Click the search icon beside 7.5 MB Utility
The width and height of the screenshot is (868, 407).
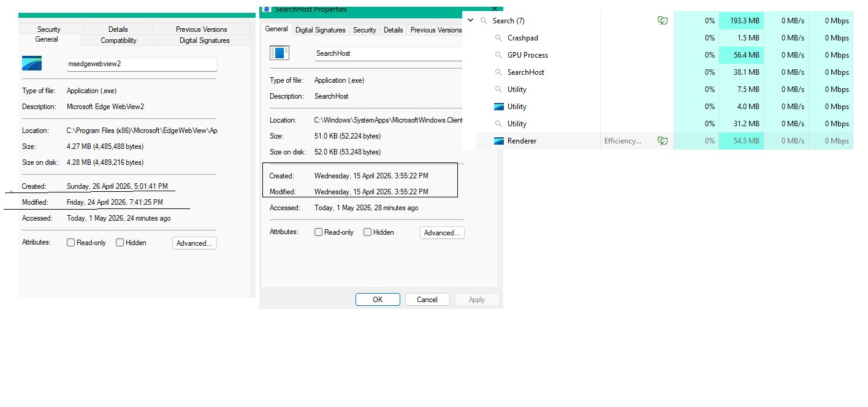click(498, 89)
